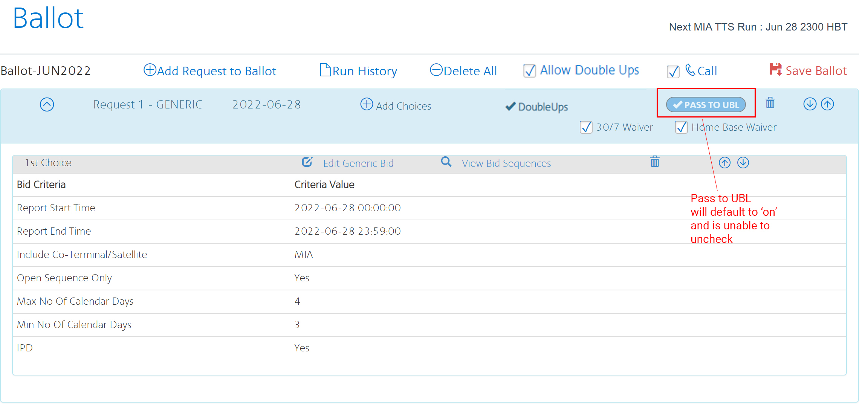Click Yes value for IPD
Screen dimensions: 868x409
pos(302,348)
